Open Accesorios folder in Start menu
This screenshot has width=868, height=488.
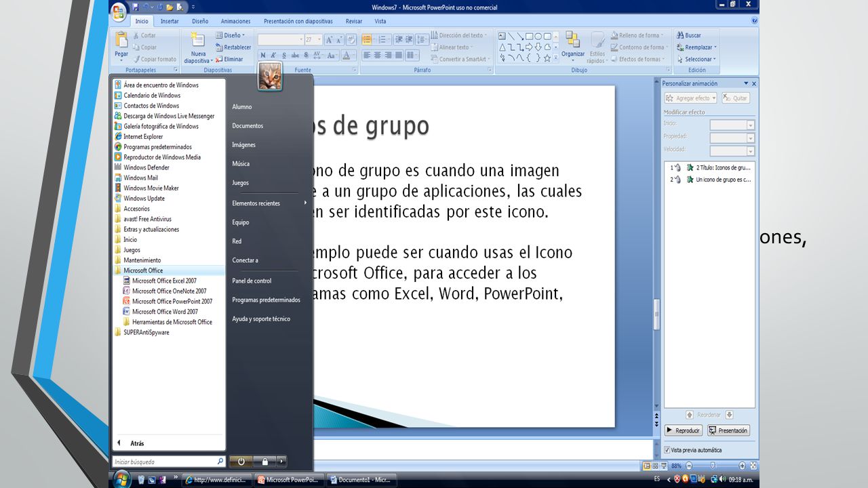coord(136,209)
